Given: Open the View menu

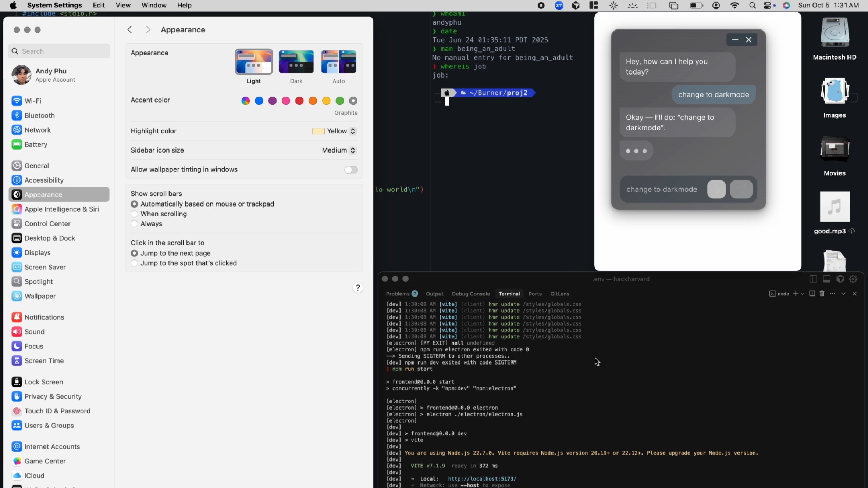Looking at the screenshot, I should click(123, 5).
